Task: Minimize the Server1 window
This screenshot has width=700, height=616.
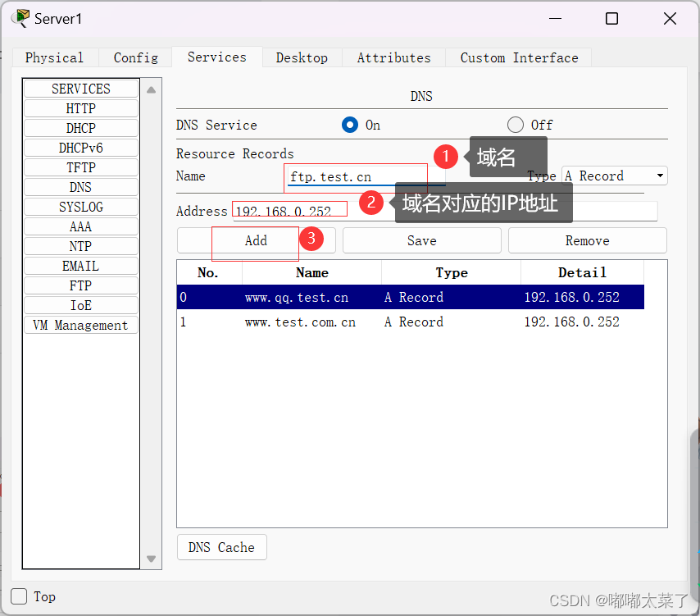Action: click(556, 19)
